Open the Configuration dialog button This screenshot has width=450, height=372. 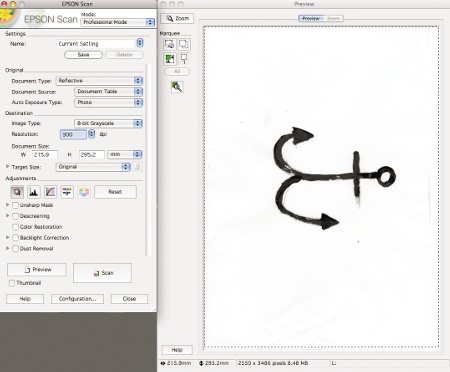[77, 299]
